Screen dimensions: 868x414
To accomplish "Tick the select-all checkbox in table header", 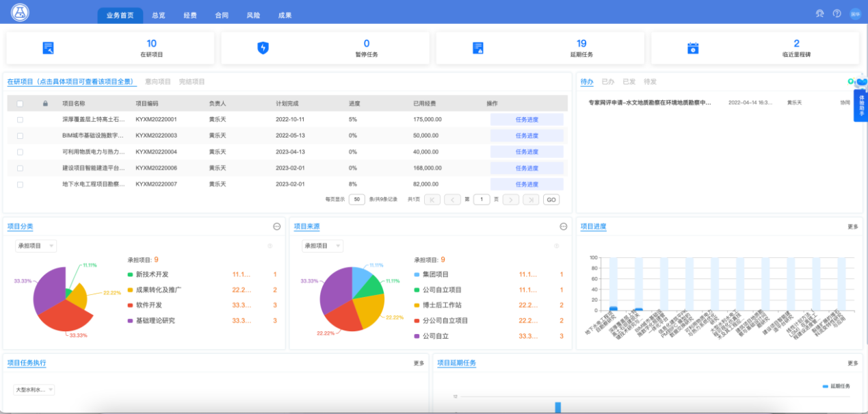I will [x=20, y=103].
